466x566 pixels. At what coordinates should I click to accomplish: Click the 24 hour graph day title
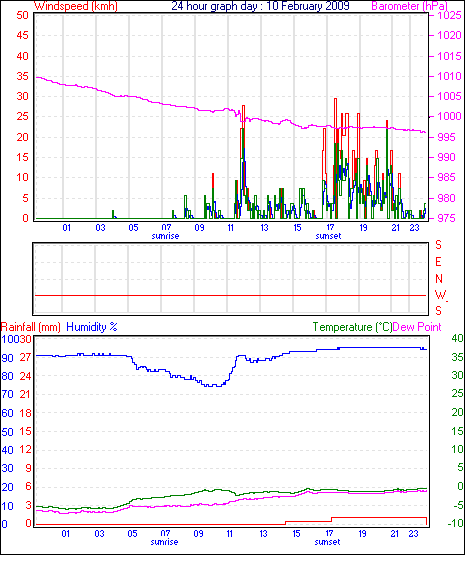260,6
